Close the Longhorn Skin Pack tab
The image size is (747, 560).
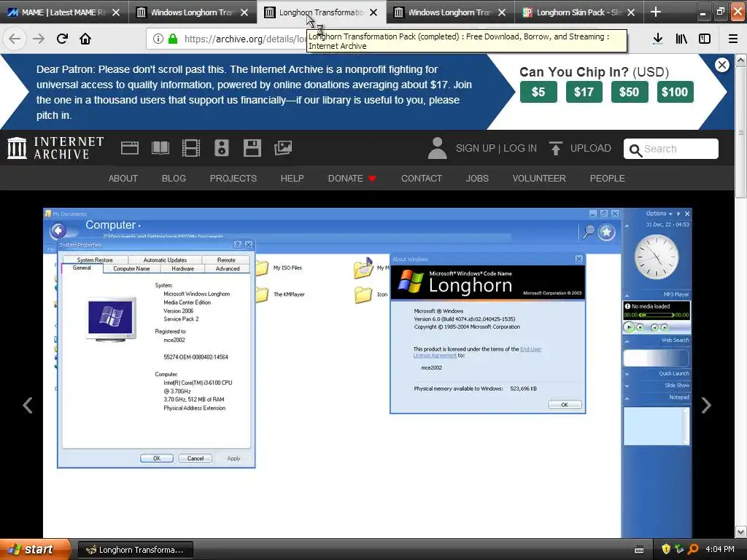point(631,12)
